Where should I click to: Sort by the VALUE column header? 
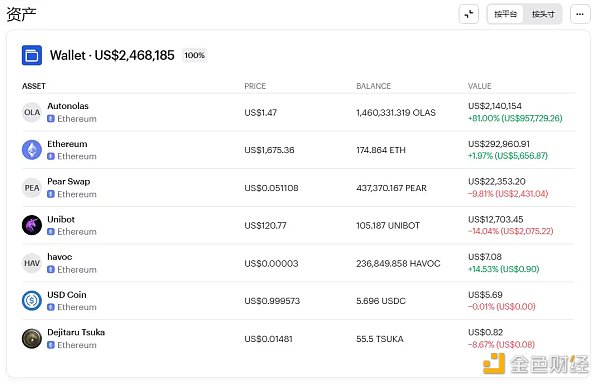479,86
